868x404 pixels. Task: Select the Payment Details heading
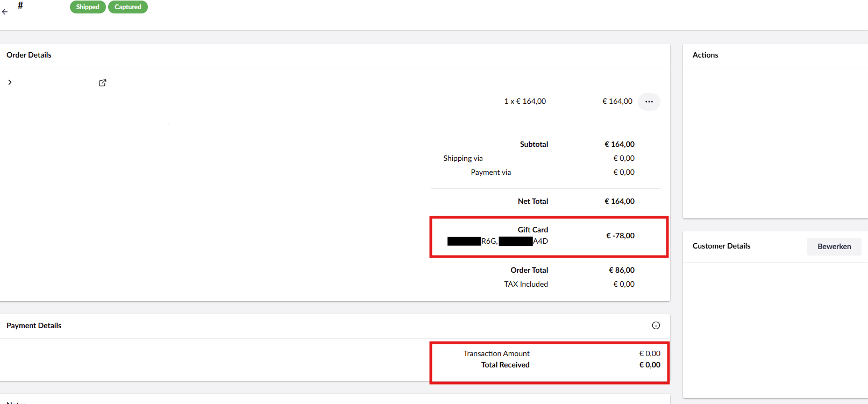[34, 325]
